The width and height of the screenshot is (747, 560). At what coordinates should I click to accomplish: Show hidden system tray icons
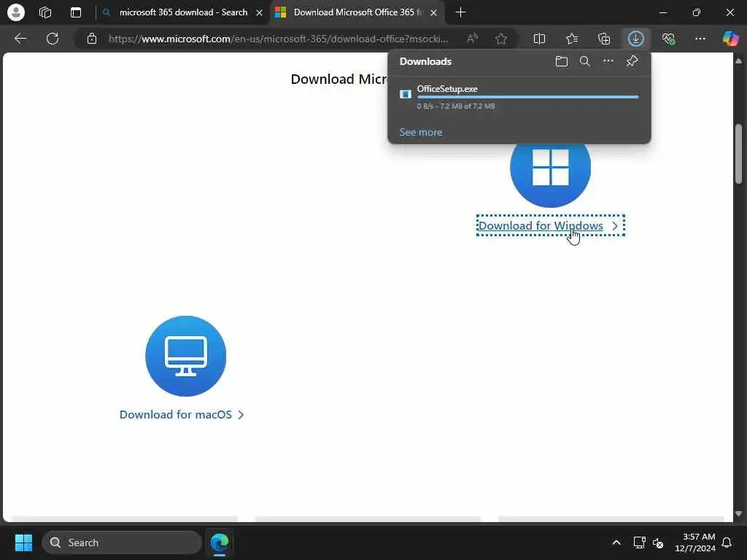(616, 542)
